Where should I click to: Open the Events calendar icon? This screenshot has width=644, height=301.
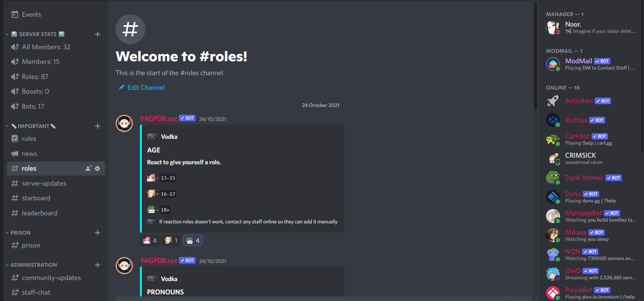point(15,14)
